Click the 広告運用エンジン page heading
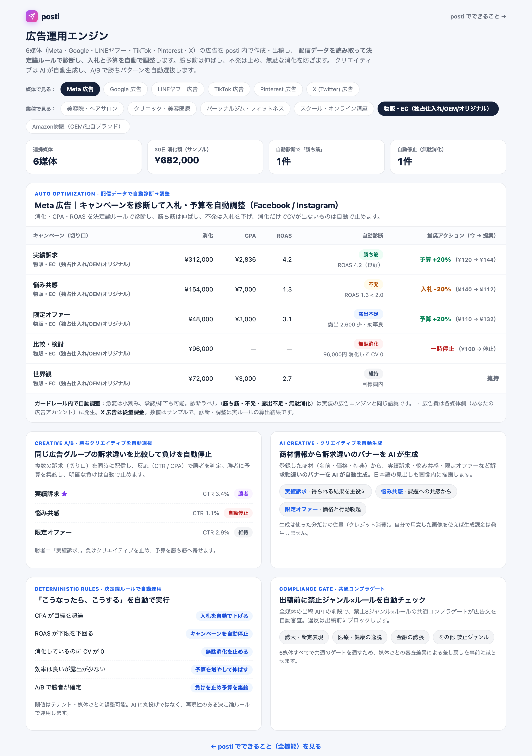The height and width of the screenshot is (756, 532). [67, 36]
